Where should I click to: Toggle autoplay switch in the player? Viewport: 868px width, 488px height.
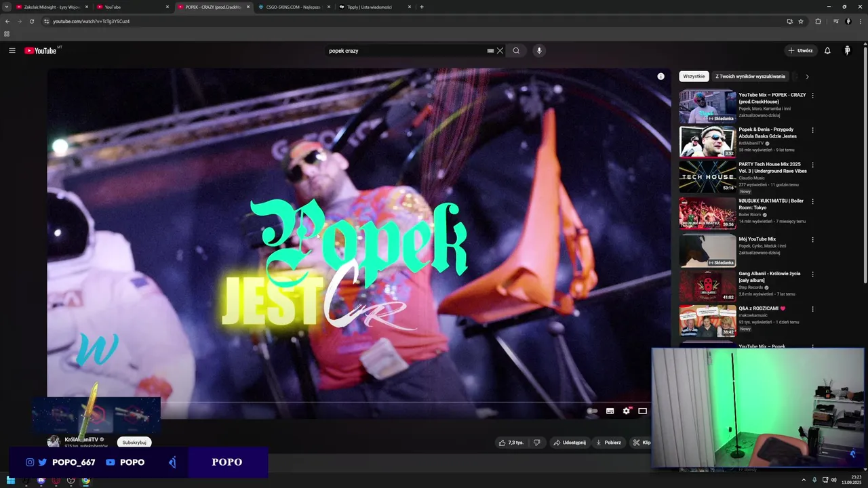pyautogui.click(x=592, y=411)
